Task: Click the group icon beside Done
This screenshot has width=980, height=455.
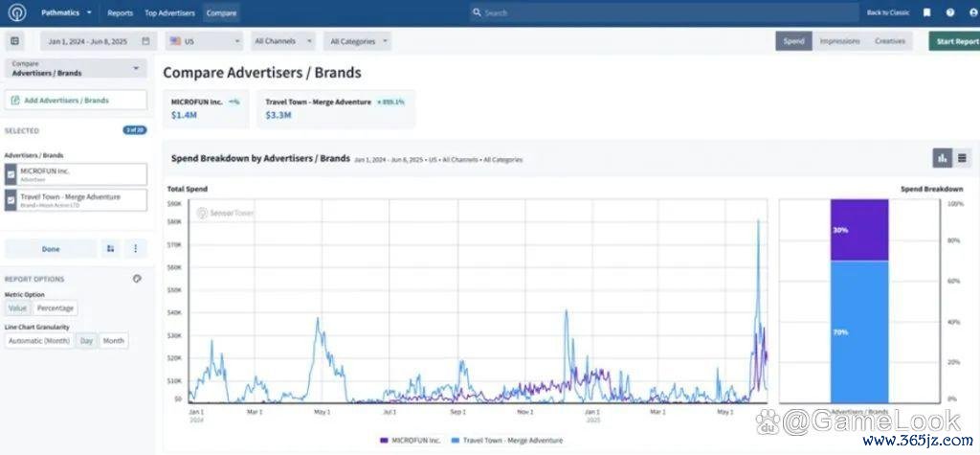Action: click(111, 248)
